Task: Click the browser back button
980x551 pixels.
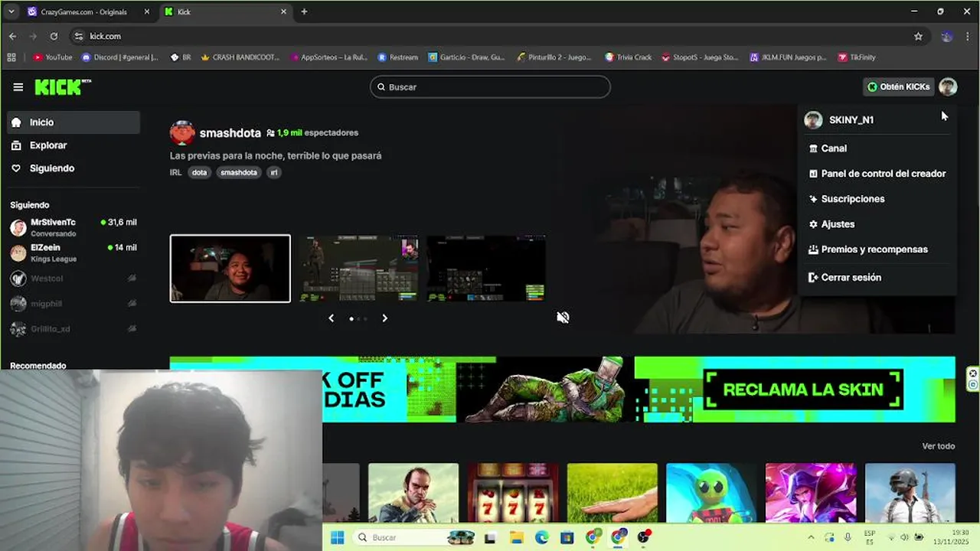Action: coord(12,36)
